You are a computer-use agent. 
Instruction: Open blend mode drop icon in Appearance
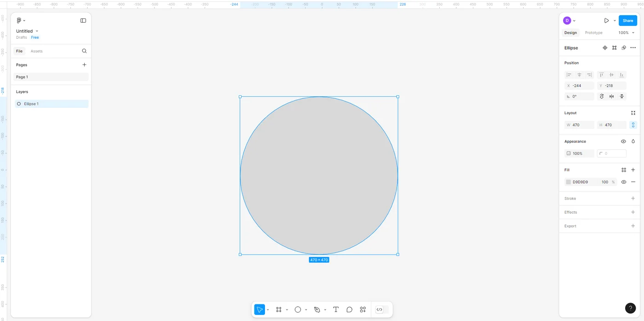633,141
